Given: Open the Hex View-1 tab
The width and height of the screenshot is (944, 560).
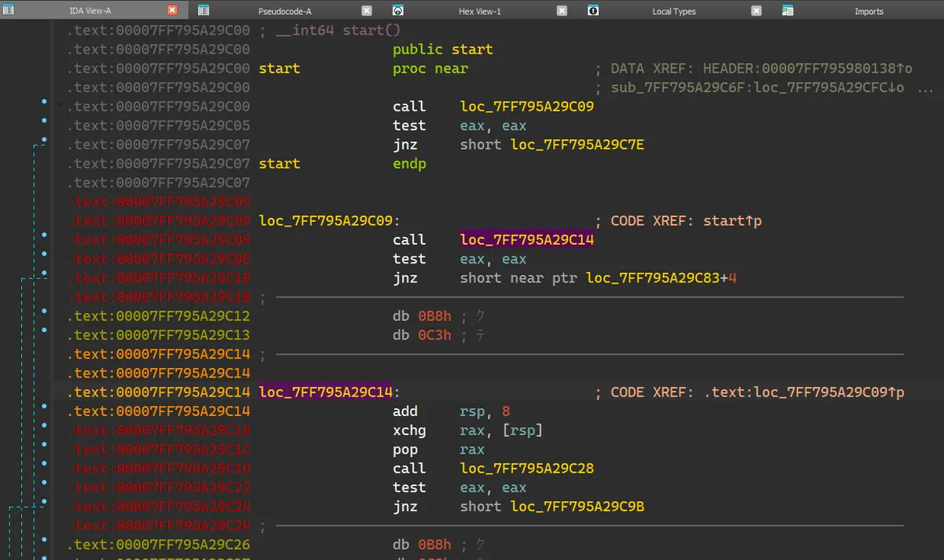Looking at the screenshot, I should pyautogui.click(x=480, y=12).
